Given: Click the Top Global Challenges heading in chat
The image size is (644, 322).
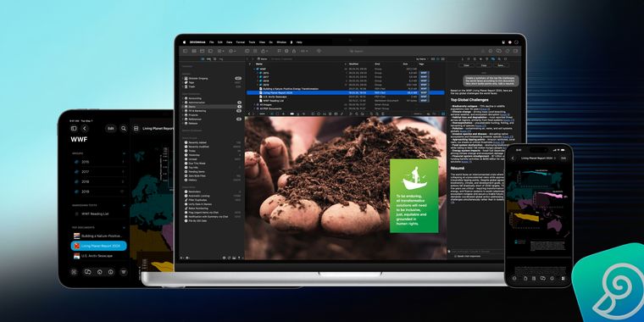Looking at the screenshot, I should tap(469, 99).
